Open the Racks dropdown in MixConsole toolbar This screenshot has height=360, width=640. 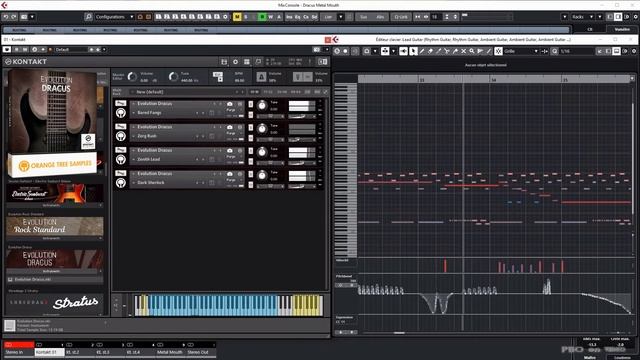[582, 17]
